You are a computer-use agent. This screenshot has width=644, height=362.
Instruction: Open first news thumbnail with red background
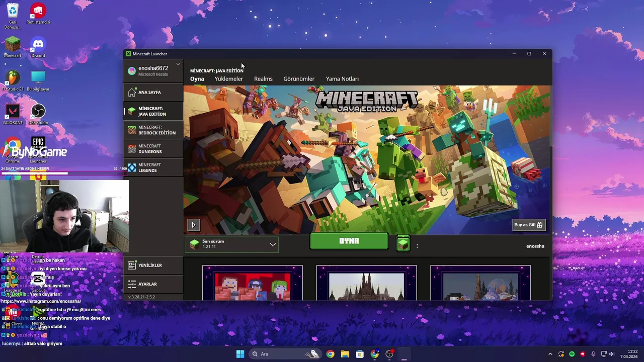(x=253, y=283)
